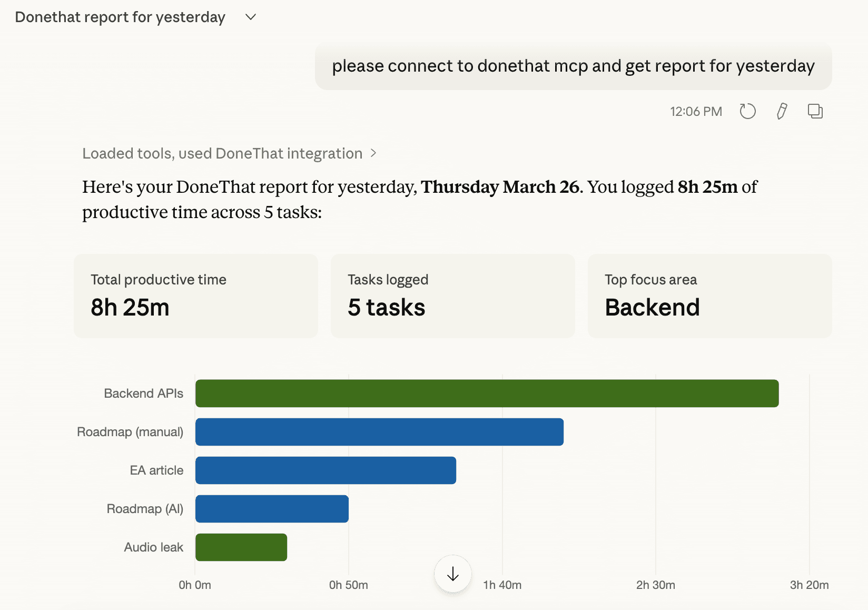Click the circular retry arrow next to timestamp
868x610 pixels.
(747, 111)
